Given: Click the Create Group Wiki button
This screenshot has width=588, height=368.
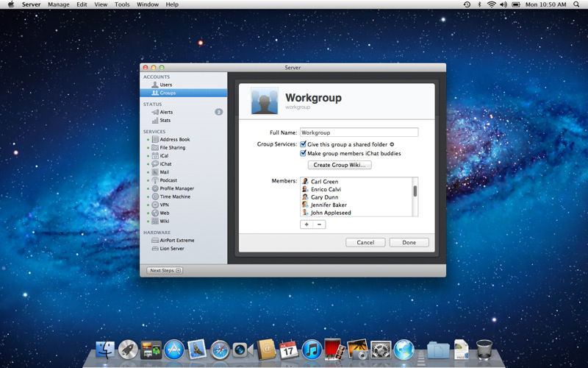Looking at the screenshot, I should 340,165.
